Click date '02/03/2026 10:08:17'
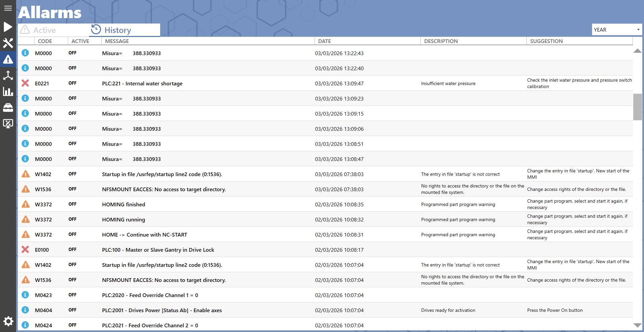The width and height of the screenshot is (644, 332). tap(339, 250)
